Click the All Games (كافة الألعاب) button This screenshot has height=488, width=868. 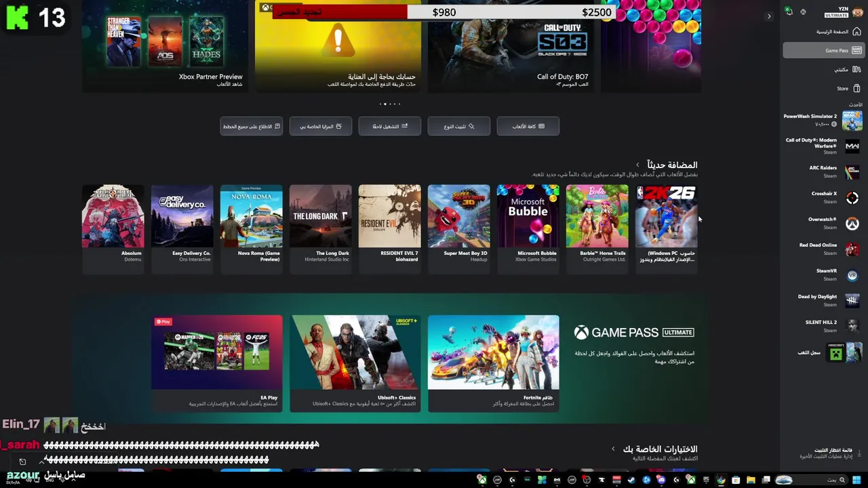[x=528, y=126]
